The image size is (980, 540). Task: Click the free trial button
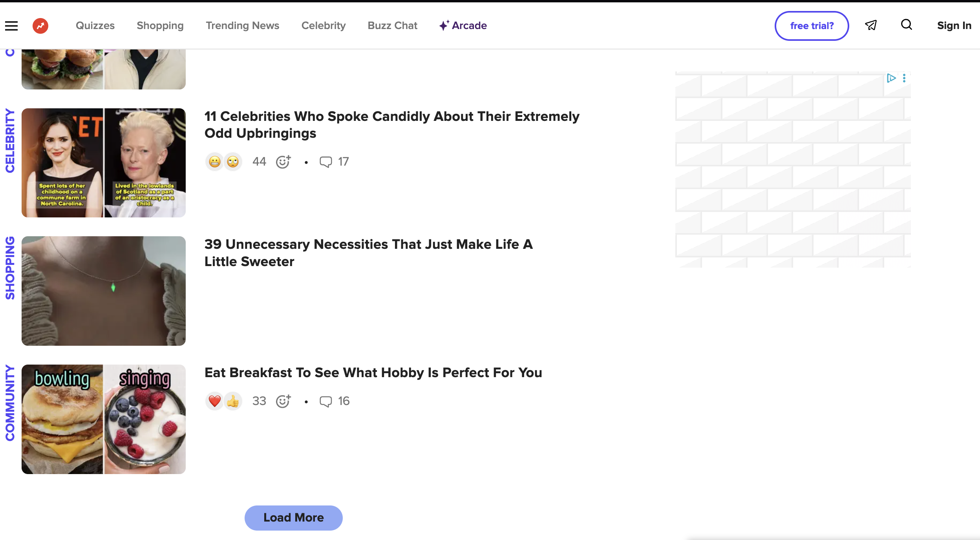pyautogui.click(x=812, y=26)
